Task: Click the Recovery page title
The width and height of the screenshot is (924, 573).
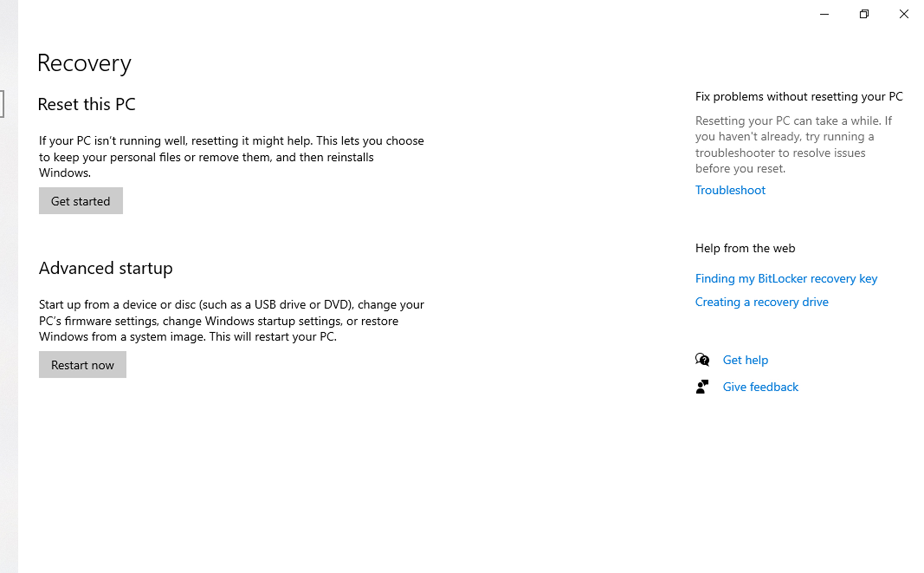Action: tap(84, 63)
